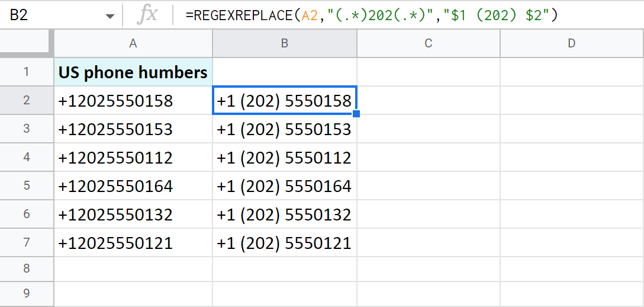This screenshot has height=307, width=644.
Task: Select cell with +12025550164
Action: [133, 186]
